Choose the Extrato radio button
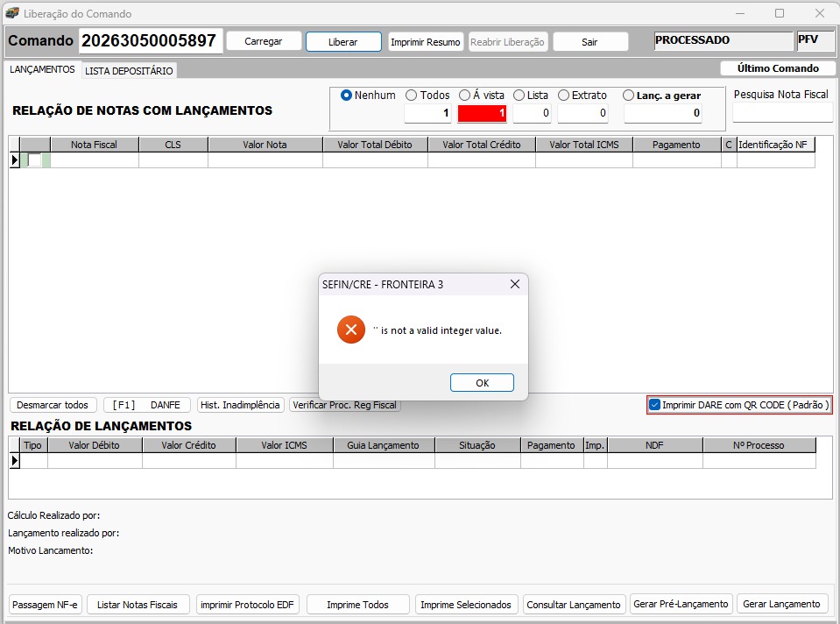 point(564,96)
